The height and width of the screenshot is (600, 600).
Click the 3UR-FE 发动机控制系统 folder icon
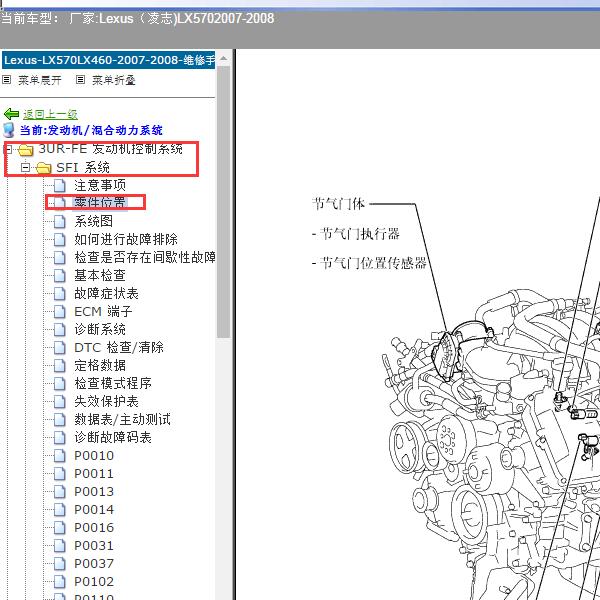(x=26, y=150)
